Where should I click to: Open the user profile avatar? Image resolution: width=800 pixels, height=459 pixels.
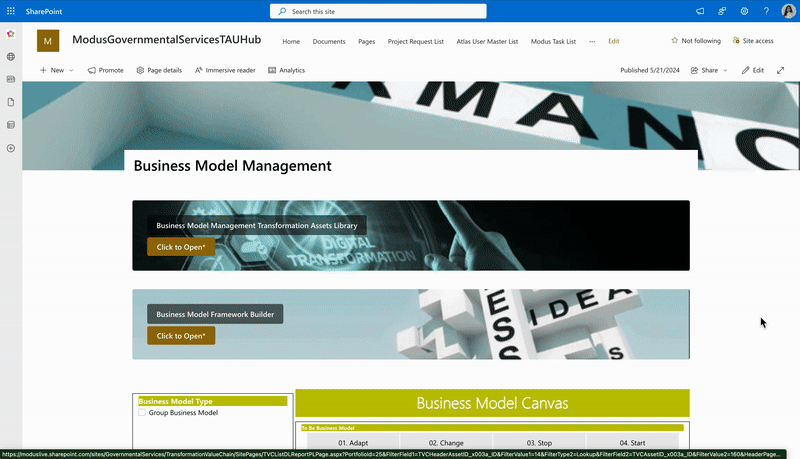point(788,11)
